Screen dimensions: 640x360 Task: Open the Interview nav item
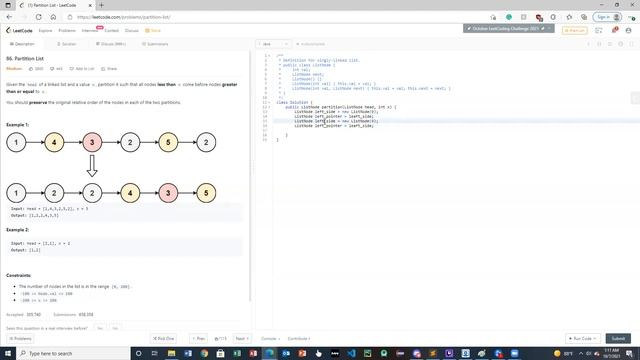[90, 31]
